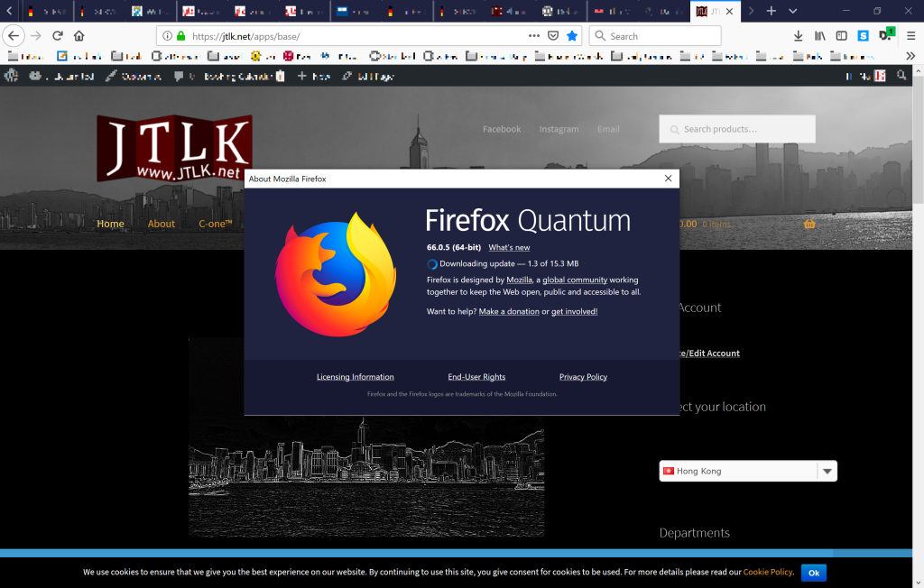Click the green padlock security icon
This screenshot has height=588, width=924.
coord(180,36)
